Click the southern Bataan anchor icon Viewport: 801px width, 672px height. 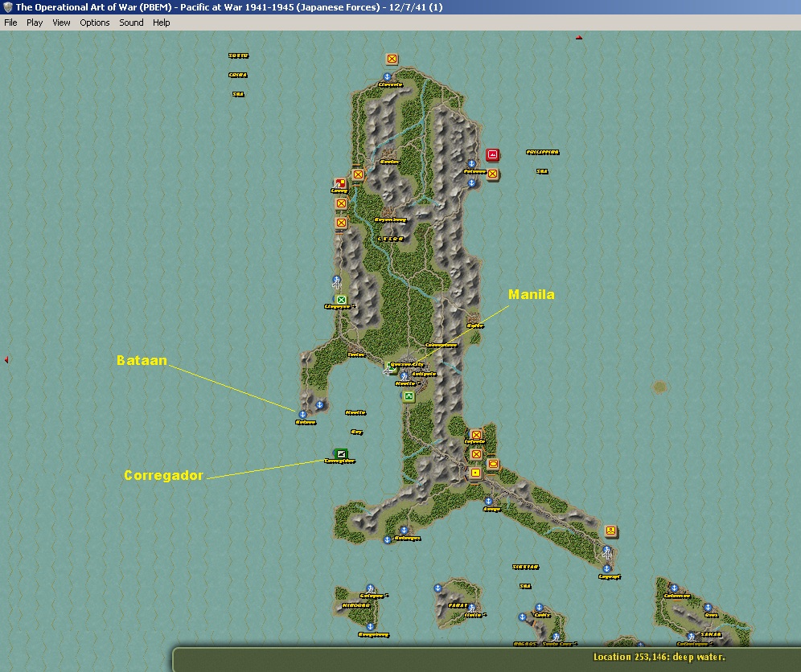click(302, 415)
